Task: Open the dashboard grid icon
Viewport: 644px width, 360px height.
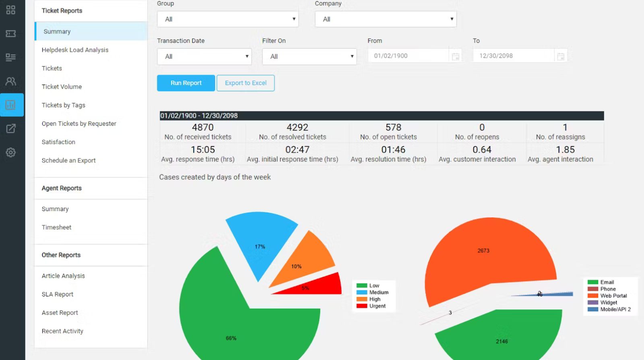Action: [11, 10]
